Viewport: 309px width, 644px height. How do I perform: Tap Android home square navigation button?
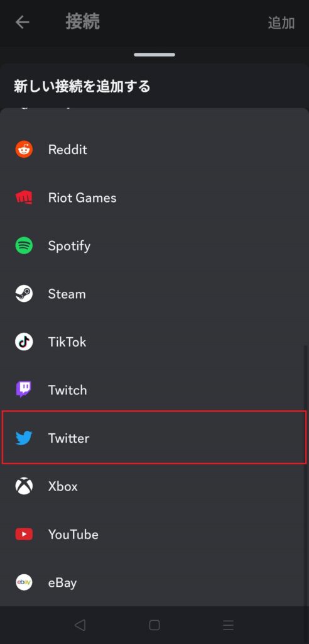pos(154,625)
